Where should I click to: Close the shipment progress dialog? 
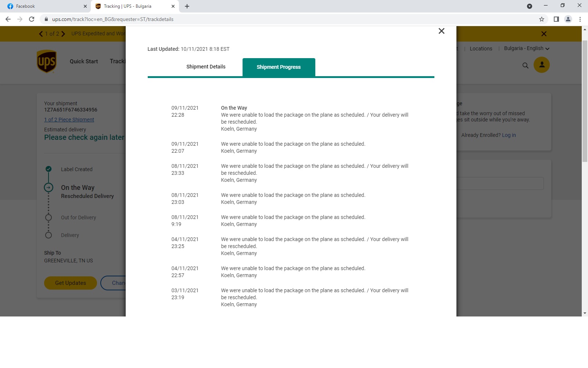coord(441,31)
